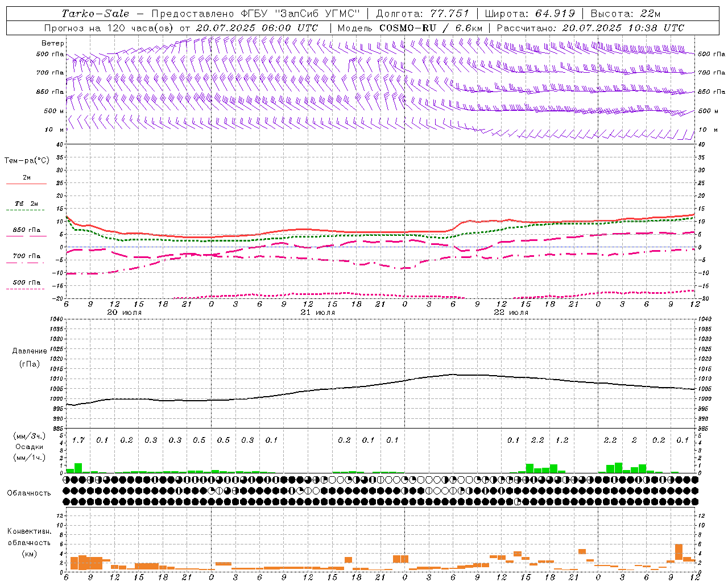Screen dimensions: 728x582
Task: Select the Td 2м dew point legend entry
Action: tap(27, 203)
